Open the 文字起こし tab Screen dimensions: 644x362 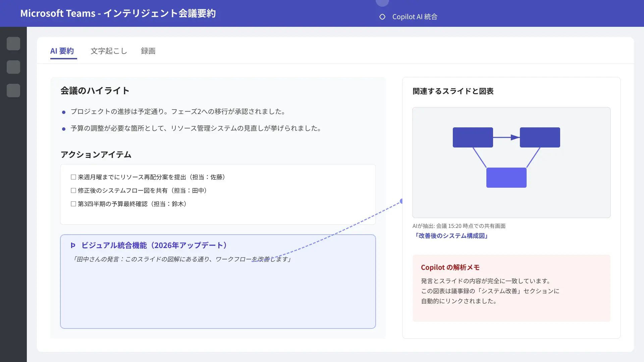pyautogui.click(x=109, y=51)
